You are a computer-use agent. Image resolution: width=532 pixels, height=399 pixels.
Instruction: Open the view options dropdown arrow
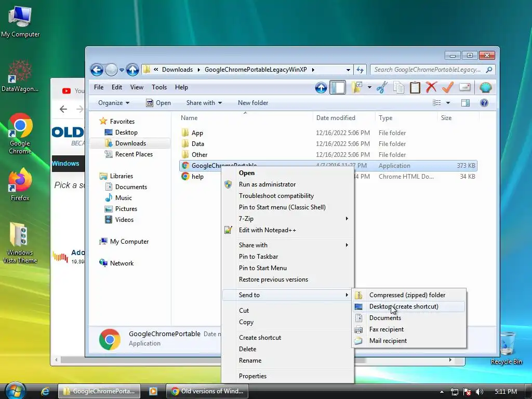[x=448, y=103]
